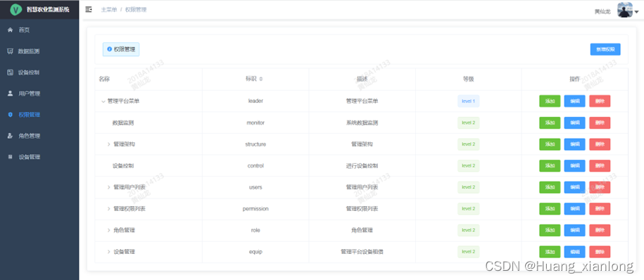644x280 pixels.
Task: Click the 角色管理 sidebar icon
Action: (x=11, y=136)
